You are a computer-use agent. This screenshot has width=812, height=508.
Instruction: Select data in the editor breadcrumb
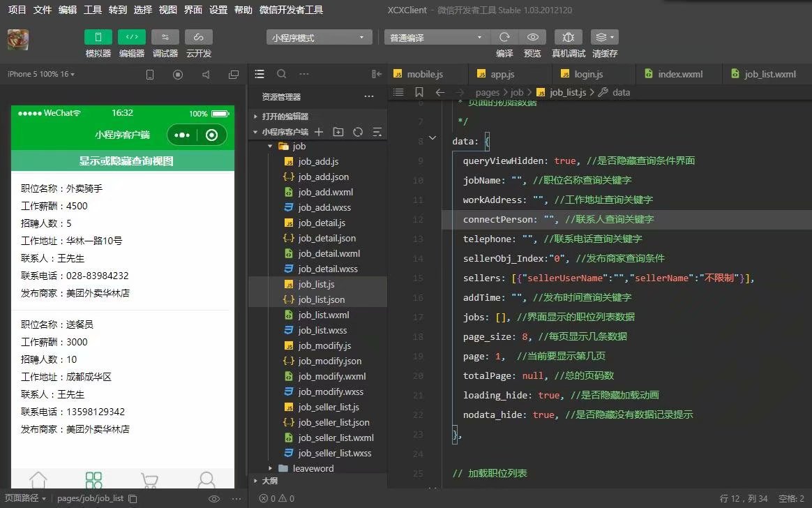621,91
